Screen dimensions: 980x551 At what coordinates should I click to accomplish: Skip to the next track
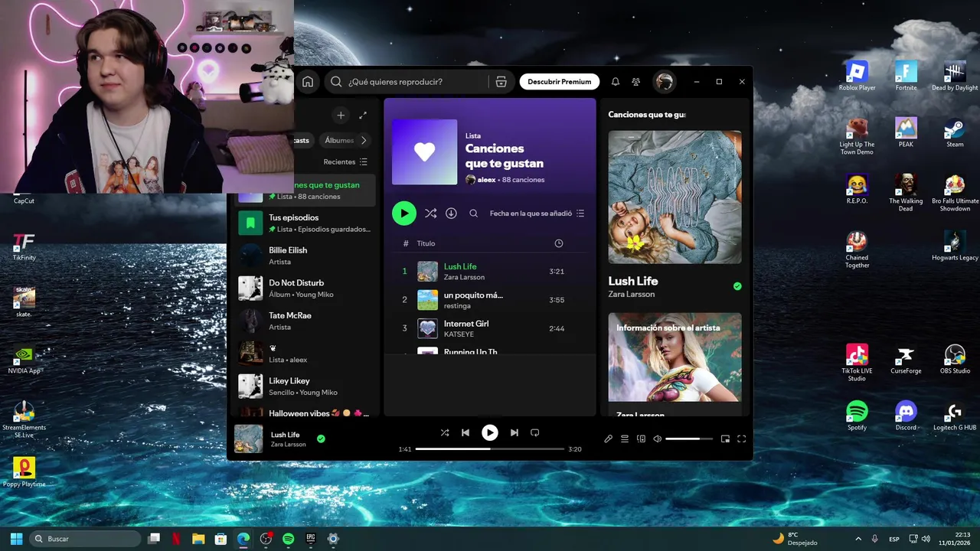[514, 432]
